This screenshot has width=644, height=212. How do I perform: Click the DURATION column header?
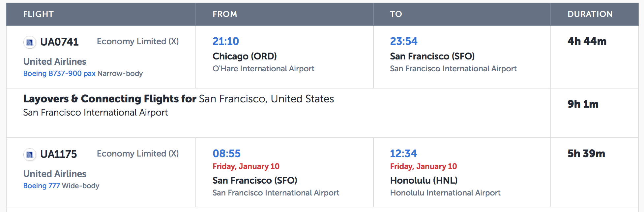tap(590, 14)
